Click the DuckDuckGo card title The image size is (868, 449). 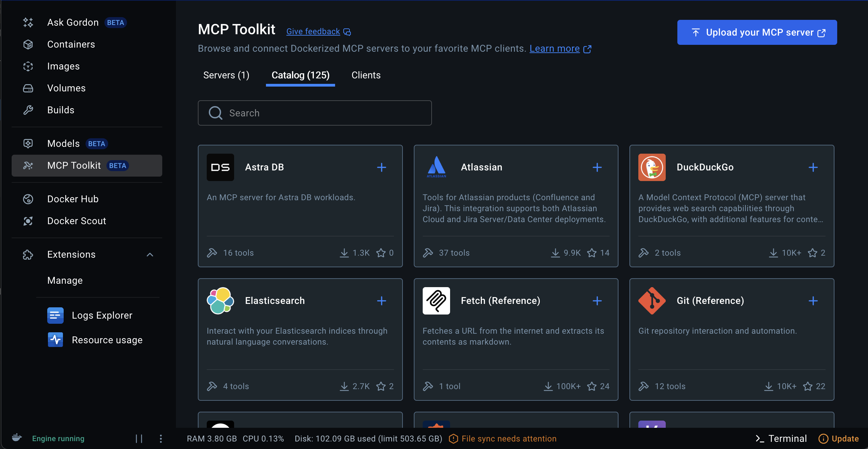click(x=705, y=167)
